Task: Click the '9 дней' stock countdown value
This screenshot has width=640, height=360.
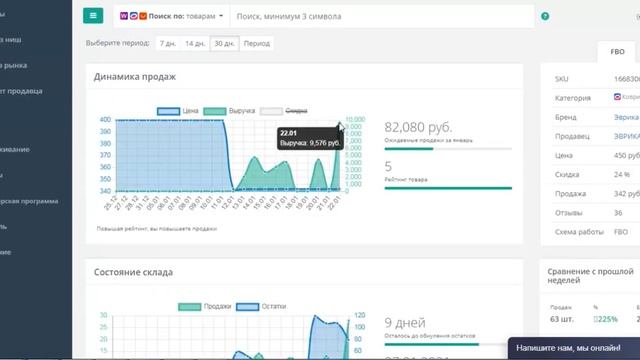Action: (405, 323)
